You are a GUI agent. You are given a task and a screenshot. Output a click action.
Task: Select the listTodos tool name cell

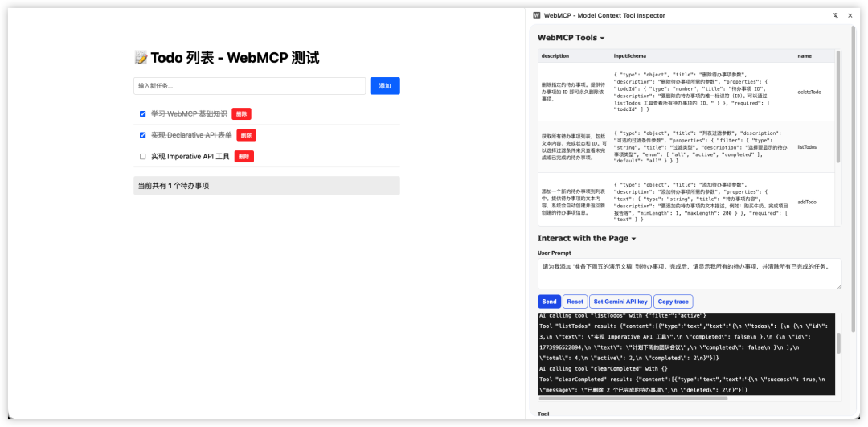click(807, 147)
